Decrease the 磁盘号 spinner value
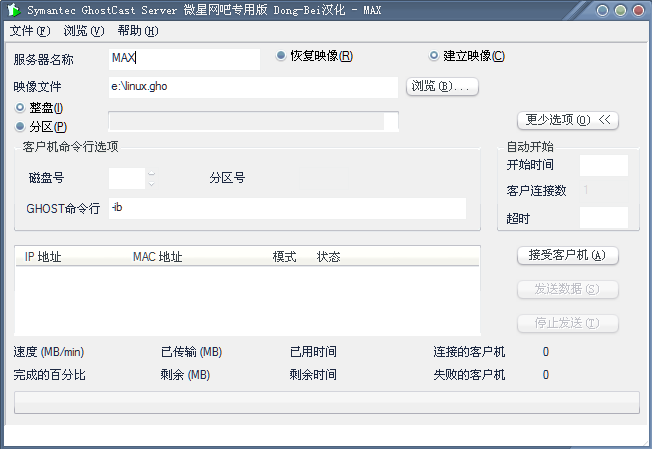 [151, 183]
